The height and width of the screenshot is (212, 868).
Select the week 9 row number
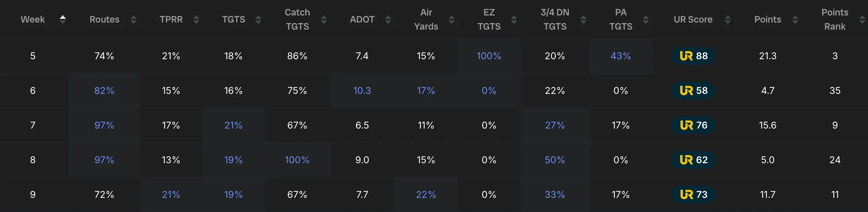[33, 195]
